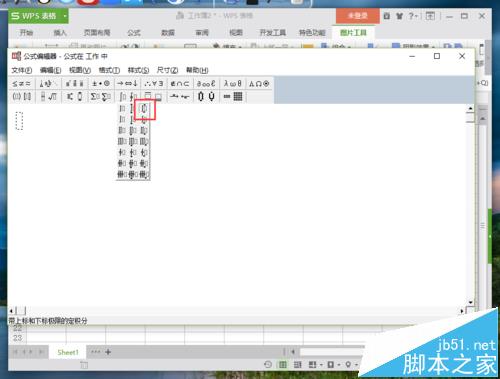Screen dimensions: 500x379
Task: Insert double integral with subscript limit
Action: pyautogui.click(x=144, y=130)
